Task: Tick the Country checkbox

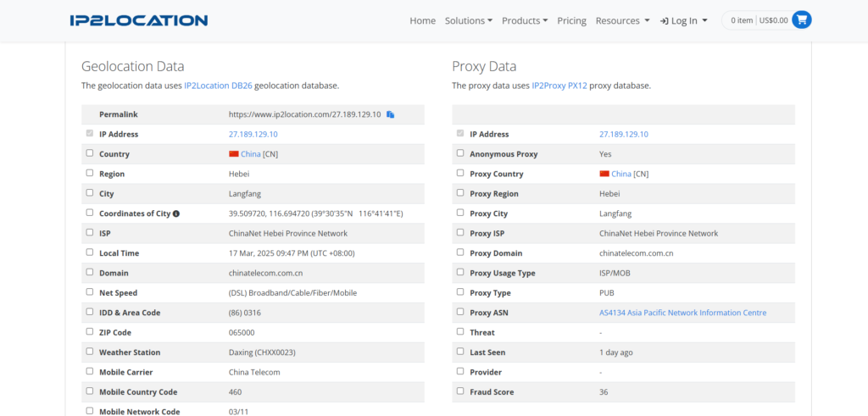Action: (90, 154)
